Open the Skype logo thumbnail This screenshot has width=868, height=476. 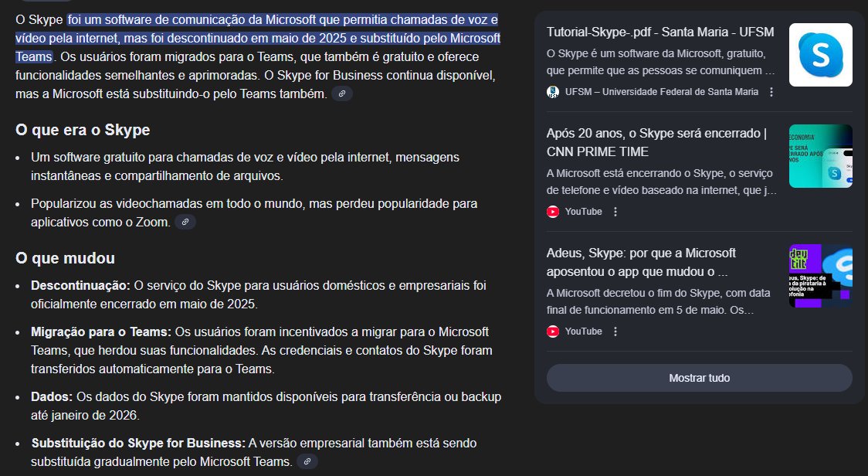[x=820, y=55]
